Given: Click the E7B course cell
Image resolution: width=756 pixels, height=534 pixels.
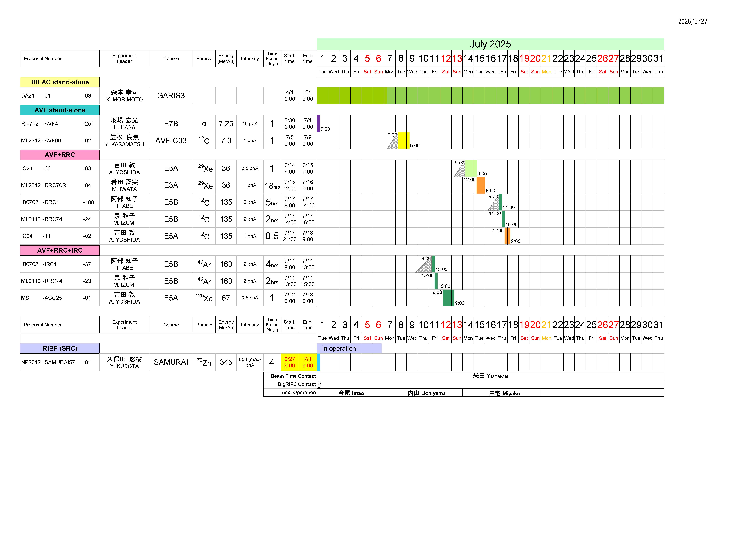Looking at the screenshot, I should coord(171,124).
